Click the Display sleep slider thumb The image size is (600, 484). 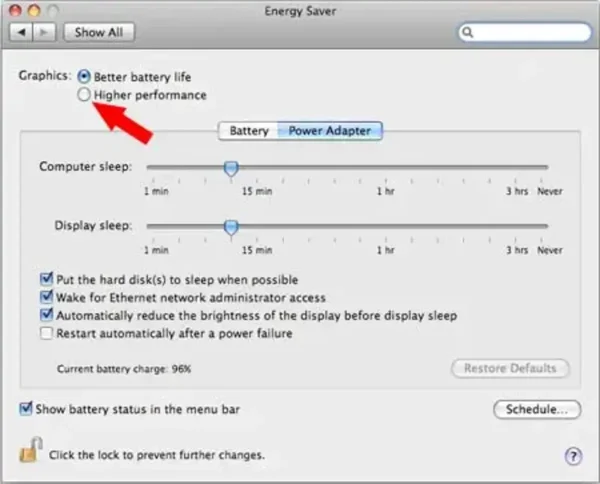pyautogui.click(x=231, y=227)
